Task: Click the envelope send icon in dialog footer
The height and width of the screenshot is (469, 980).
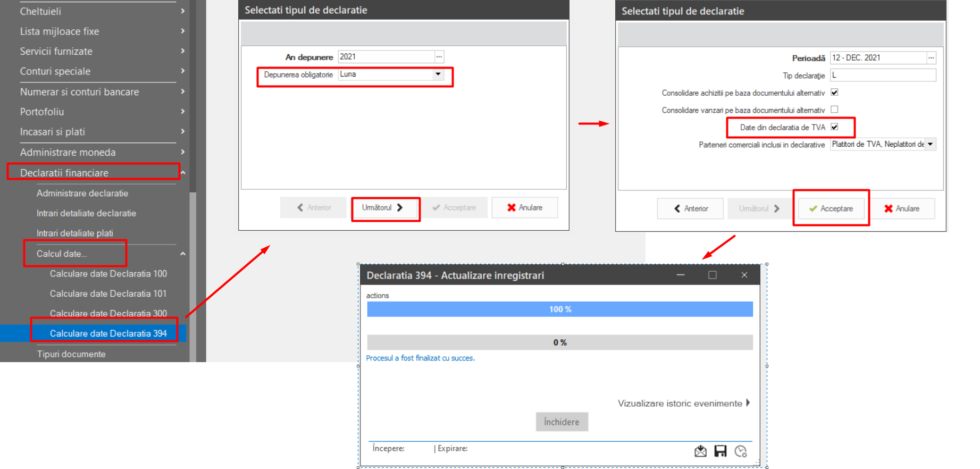Action: pos(700,451)
